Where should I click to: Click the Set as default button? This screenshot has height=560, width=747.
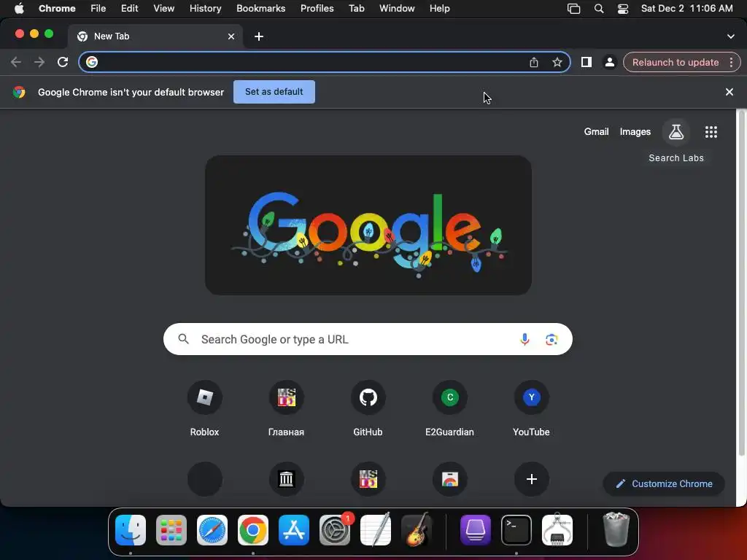274,91
